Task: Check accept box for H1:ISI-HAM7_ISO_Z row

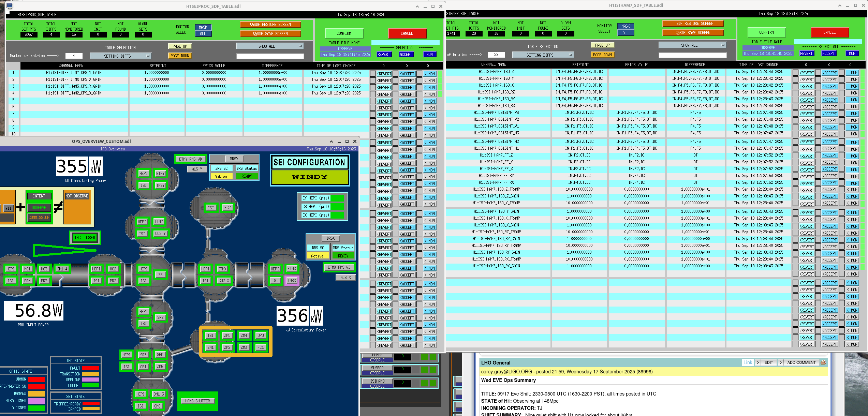Action: click(x=818, y=73)
